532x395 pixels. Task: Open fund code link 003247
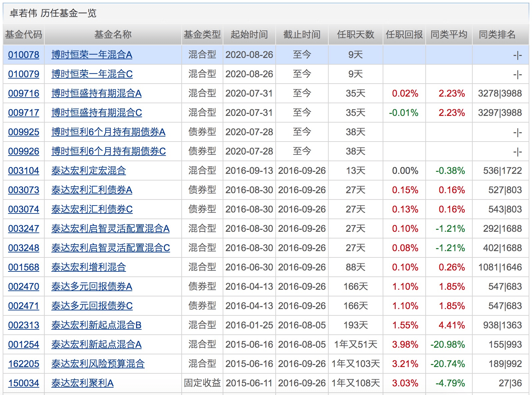coord(24,228)
